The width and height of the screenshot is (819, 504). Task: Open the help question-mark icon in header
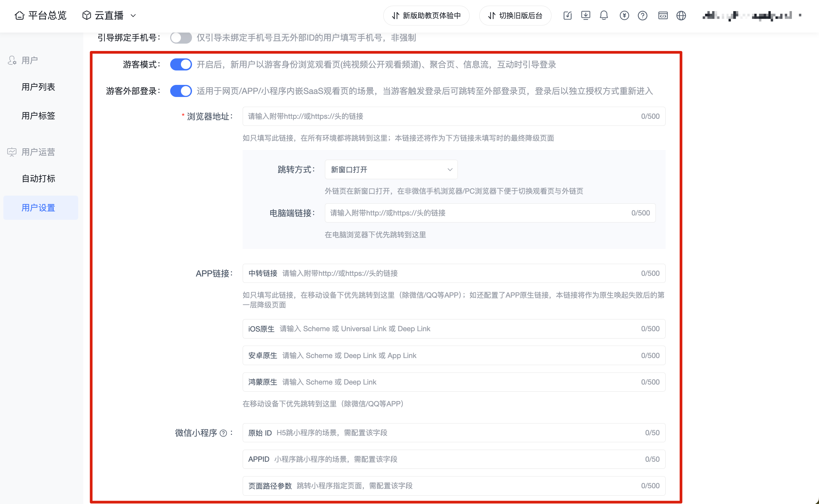(642, 15)
